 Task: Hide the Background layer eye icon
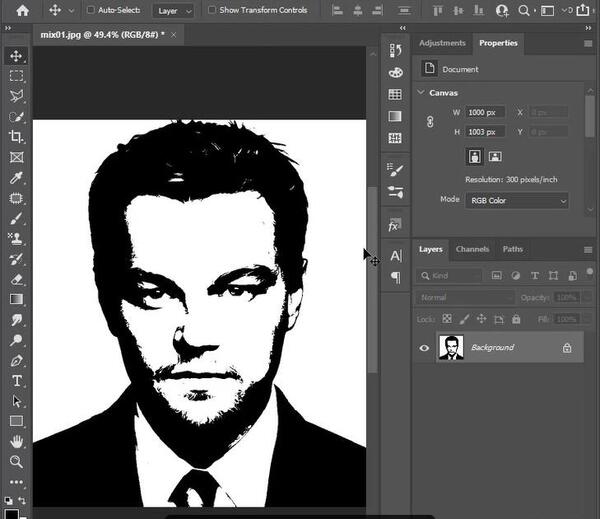point(424,348)
